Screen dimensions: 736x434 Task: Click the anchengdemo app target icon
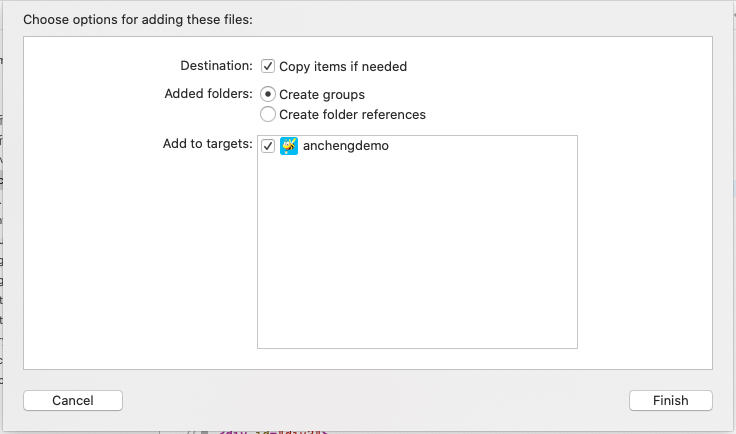click(x=289, y=146)
